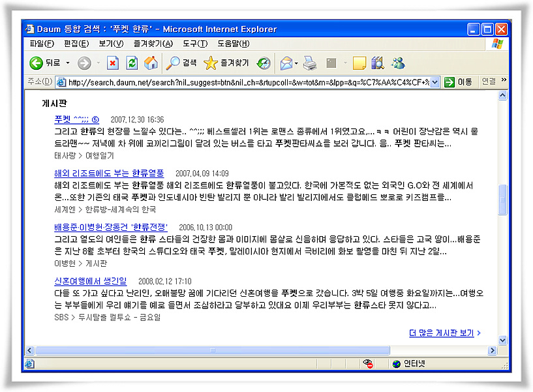533x392 pixels.
Task: Open '해외 리조트에도 부는 한류열풍' link
Action: click(x=109, y=173)
